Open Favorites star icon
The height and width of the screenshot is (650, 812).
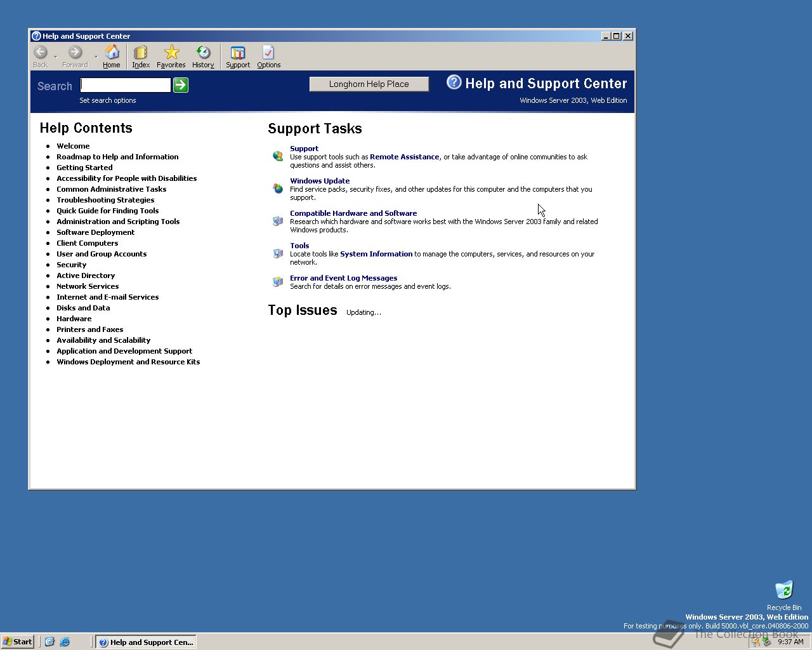coord(171,52)
